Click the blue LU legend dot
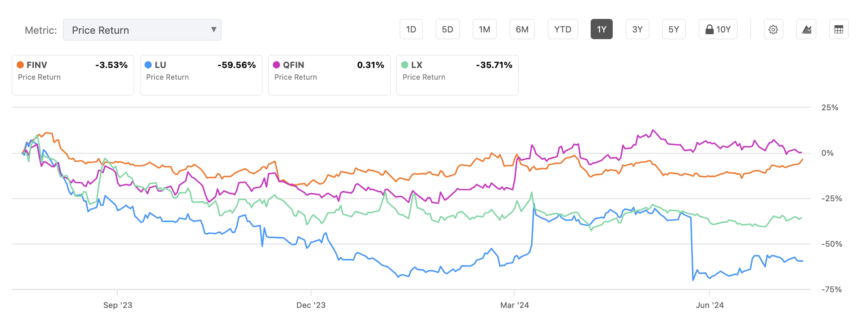This screenshot has height=325, width=868. point(147,65)
